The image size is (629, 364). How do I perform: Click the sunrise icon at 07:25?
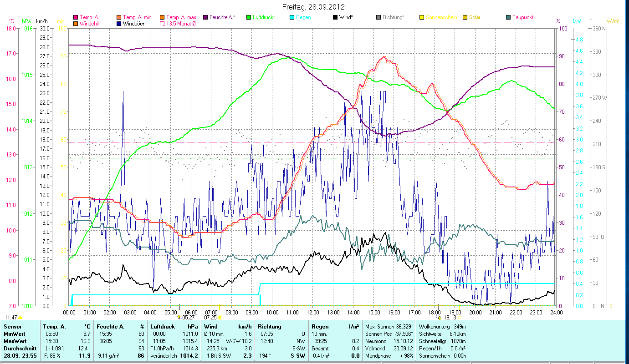tap(220, 317)
